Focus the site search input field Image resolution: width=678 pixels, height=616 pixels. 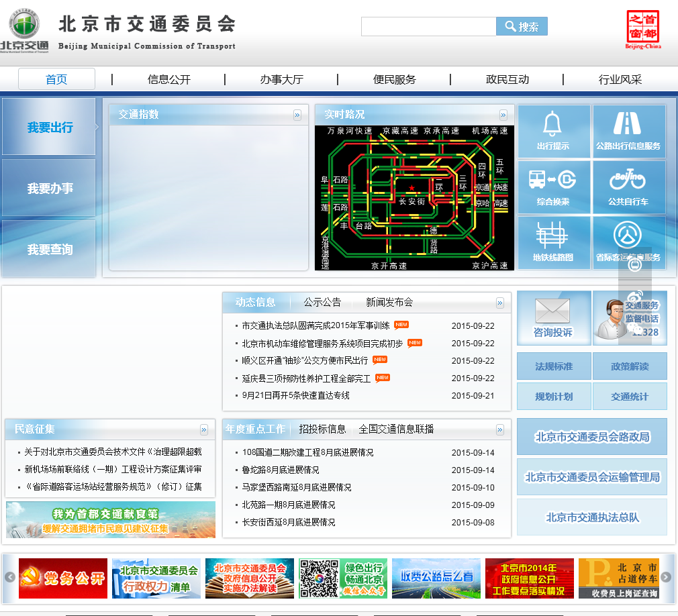point(428,26)
